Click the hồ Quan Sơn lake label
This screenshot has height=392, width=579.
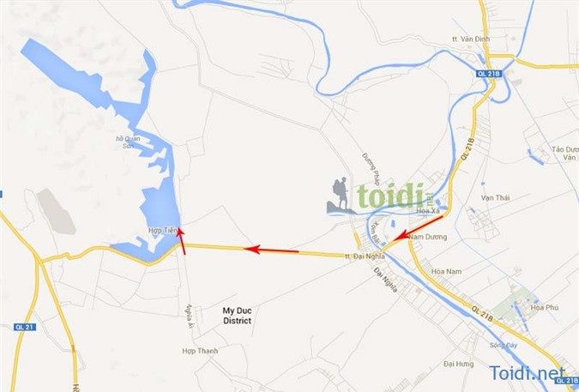click(x=128, y=142)
